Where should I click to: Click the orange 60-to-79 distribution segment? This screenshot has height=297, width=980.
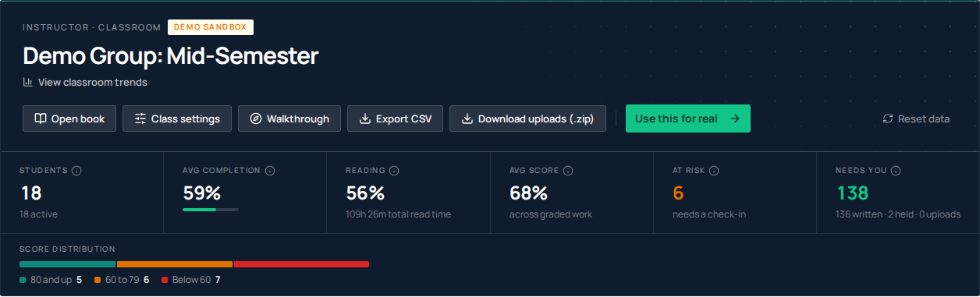pyautogui.click(x=175, y=264)
